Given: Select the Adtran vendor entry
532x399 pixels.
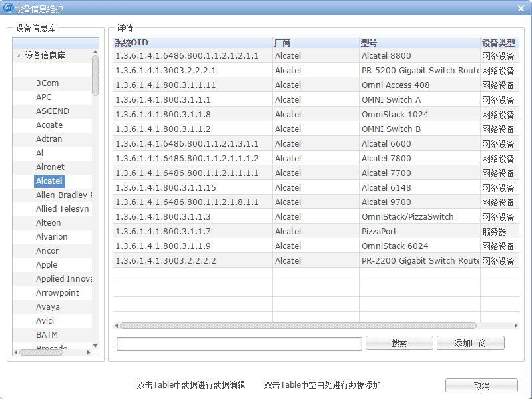Looking at the screenshot, I should tap(49, 139).
